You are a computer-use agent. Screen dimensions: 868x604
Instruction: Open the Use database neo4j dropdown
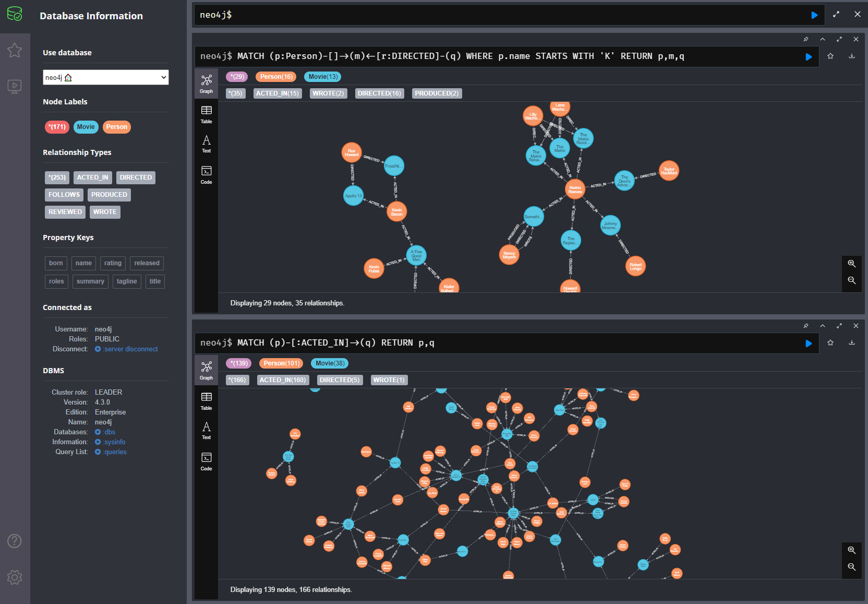point(106,77)
